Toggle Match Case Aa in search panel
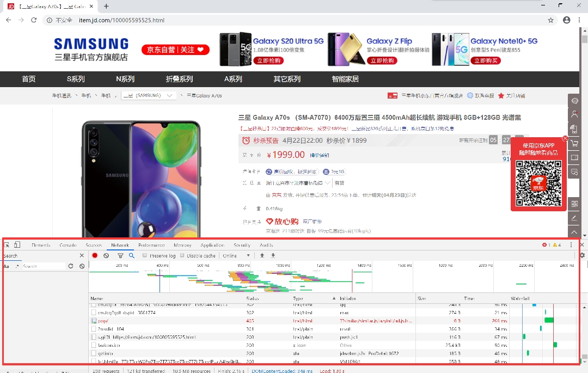The height and width of the screenshot is (373, 588). click(x=6, y=266)
